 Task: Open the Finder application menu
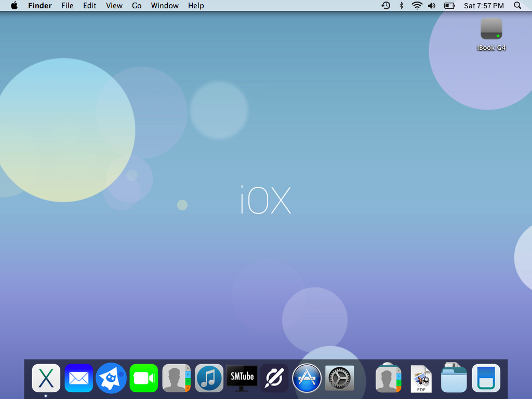click(40, 5)
